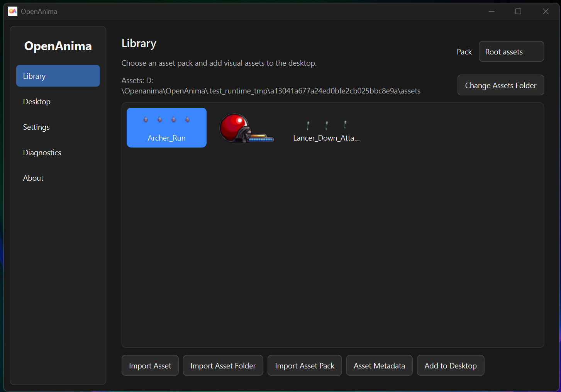Maximize the OpenAnima window
Viewport: 561px width, 392px height.
(518, 11)
